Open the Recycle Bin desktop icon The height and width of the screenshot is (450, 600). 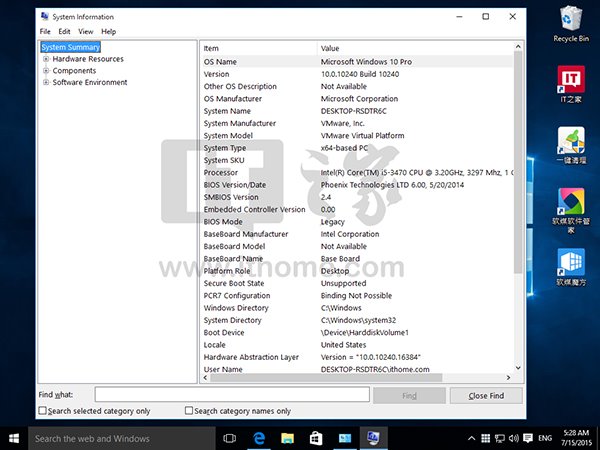point(571,24)
